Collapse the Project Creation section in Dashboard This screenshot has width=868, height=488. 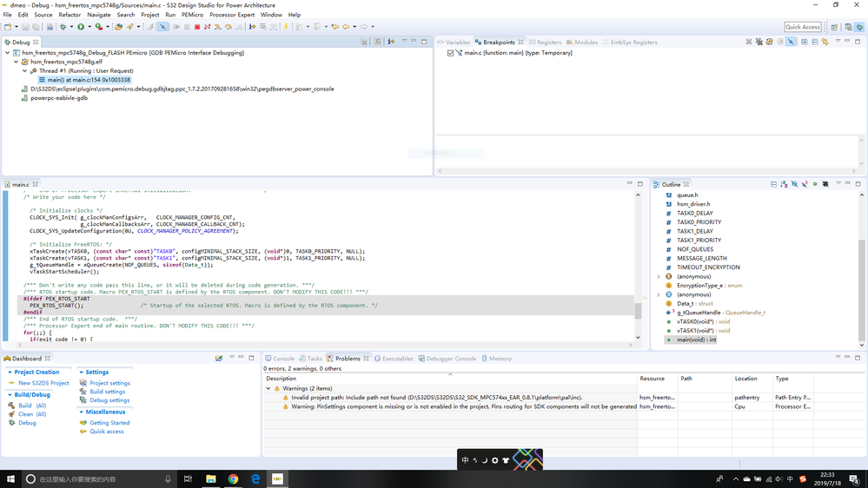(x=10, y=373)
